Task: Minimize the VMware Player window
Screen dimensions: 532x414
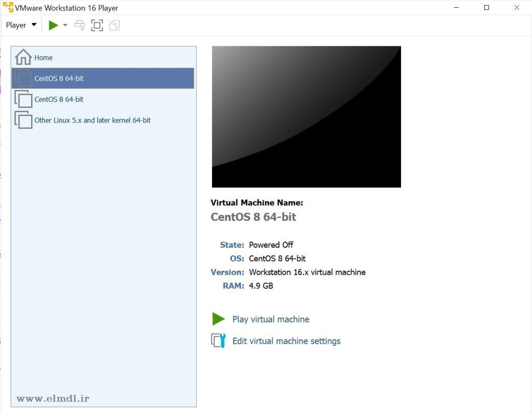Action: [456, 8]
